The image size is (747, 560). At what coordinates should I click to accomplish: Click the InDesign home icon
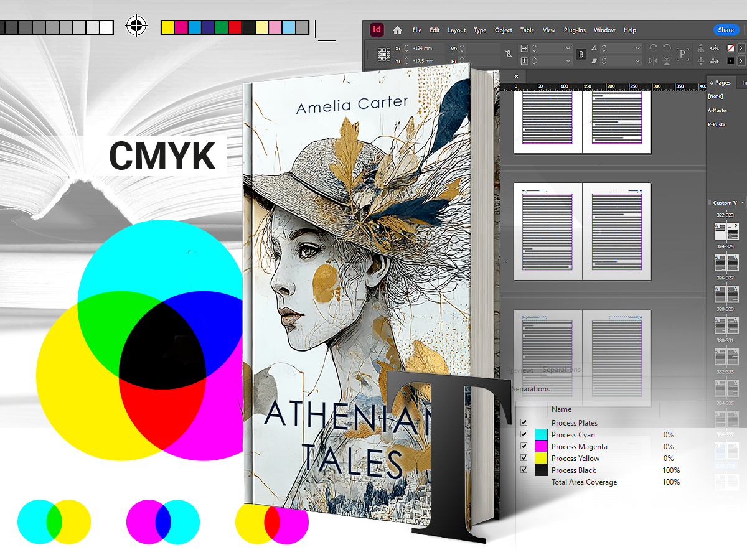tap(397, 30)
